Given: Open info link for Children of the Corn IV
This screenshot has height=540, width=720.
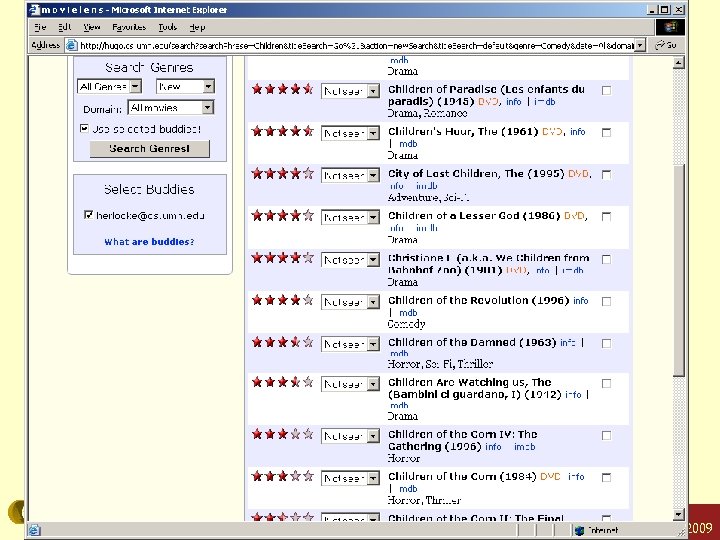Looking at the screenshot, I should click(x=493, y=446).
